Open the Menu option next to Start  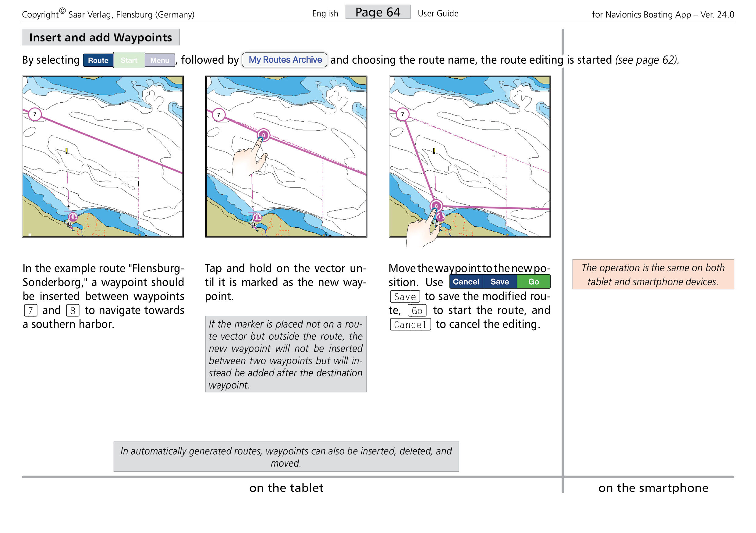tap(160, 60)
